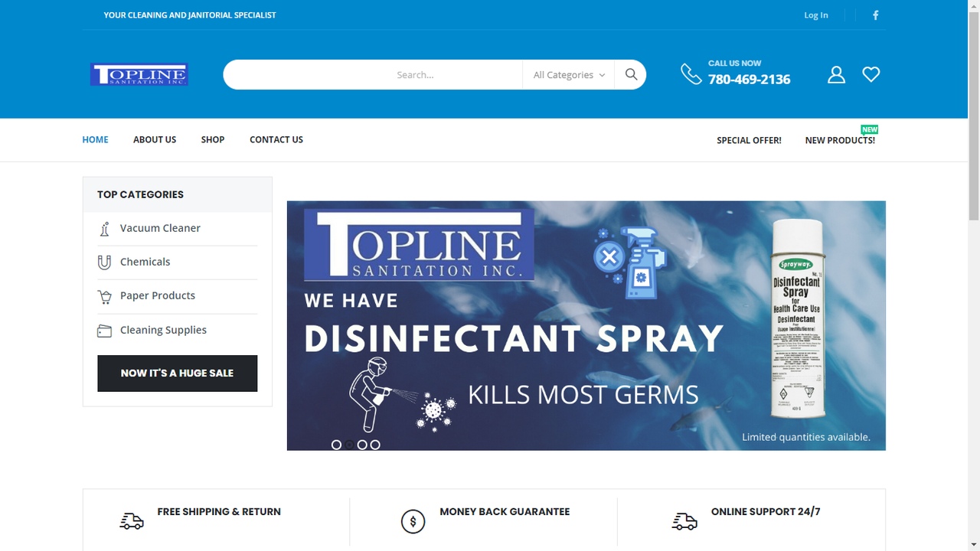Click the Cleaning Supplies folder icon
The height and width of the screenshot is (551, 980).
click(x=105, y=331)
